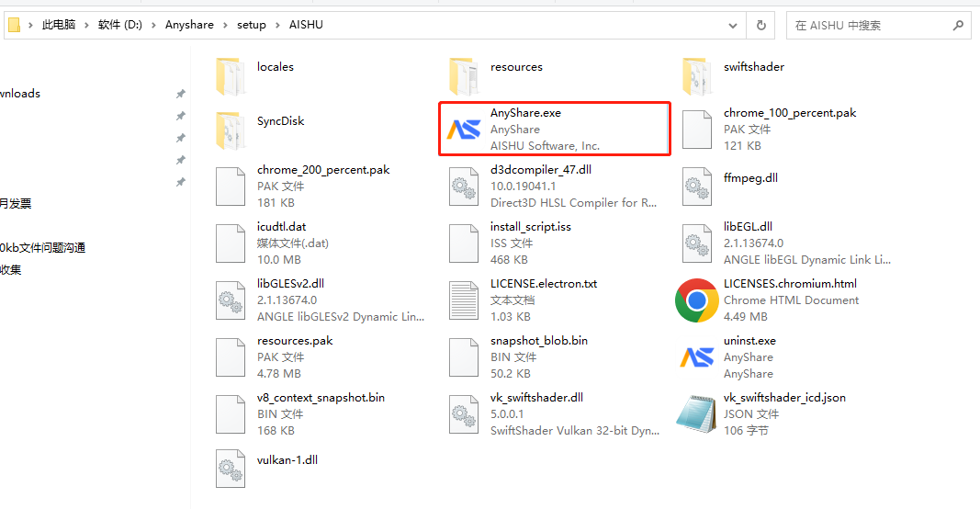
Task: Select the resources.pak file icon
Action: coord(231,357)
